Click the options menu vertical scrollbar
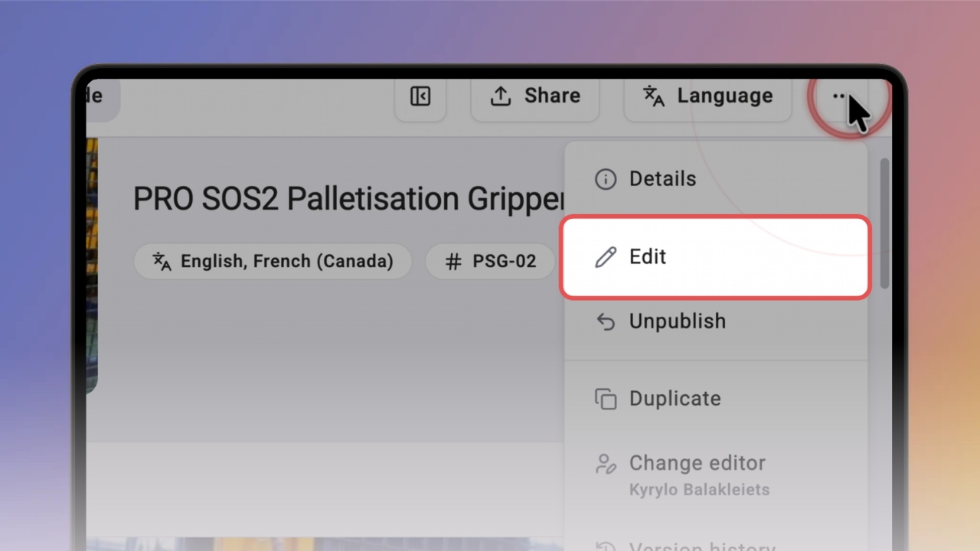980x551 pixels. (x=885, y=223)
